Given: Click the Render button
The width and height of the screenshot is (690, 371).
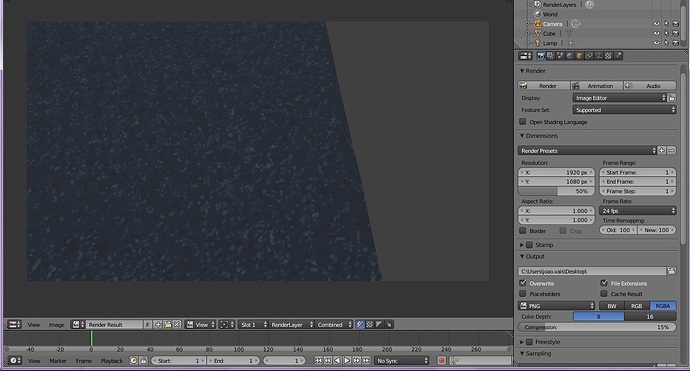Looking at the screenshot, I should tap(544, 86).
